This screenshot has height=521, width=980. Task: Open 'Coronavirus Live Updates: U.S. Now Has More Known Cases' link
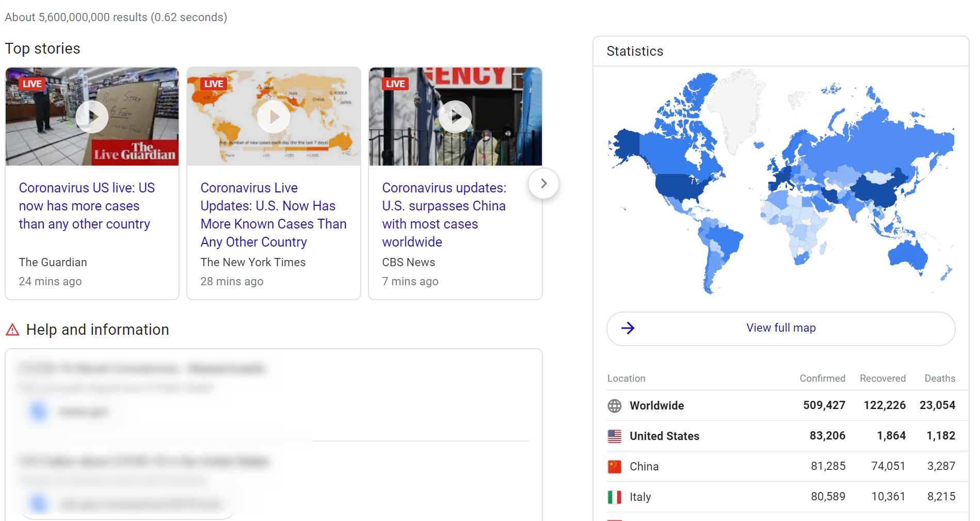(x=274, y=215)
